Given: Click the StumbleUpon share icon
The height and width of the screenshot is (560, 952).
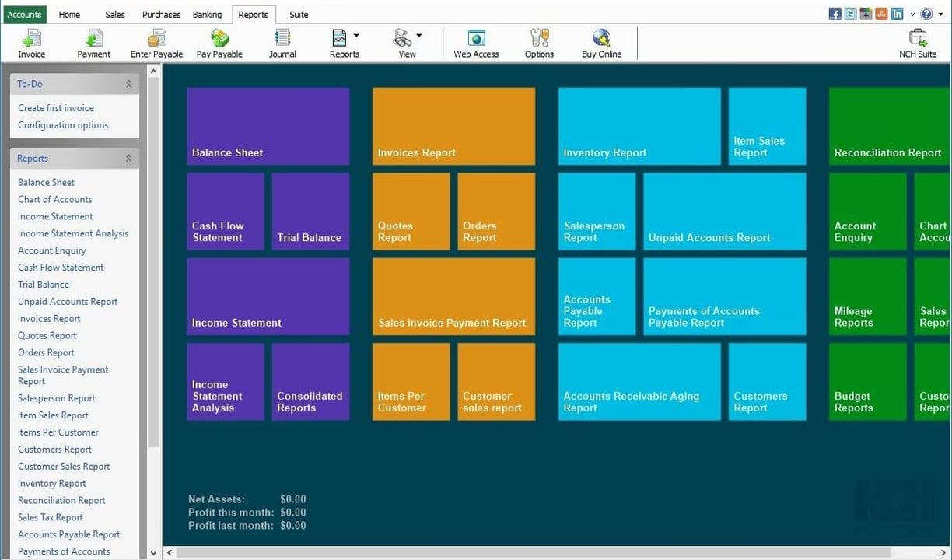Looking at the screenshot, I should point(881,14).
